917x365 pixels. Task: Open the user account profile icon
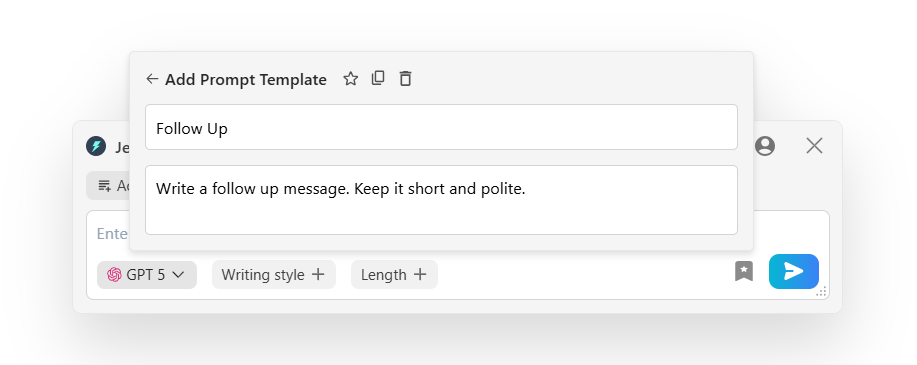764,146
